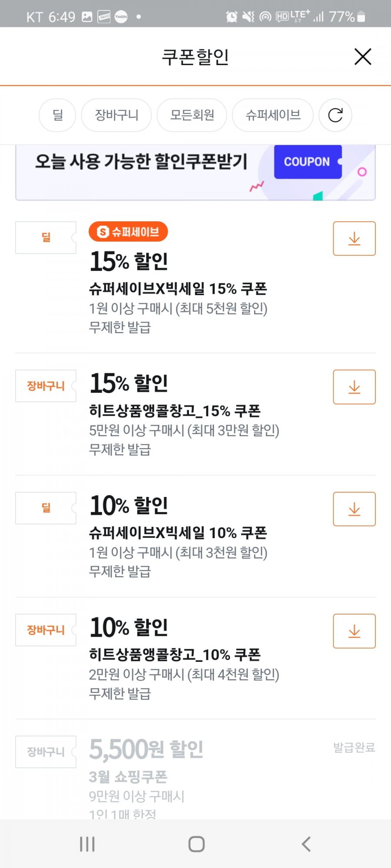Select the 딜 filter chip
This screenshot has width=391, height=868.
(57, 115)
